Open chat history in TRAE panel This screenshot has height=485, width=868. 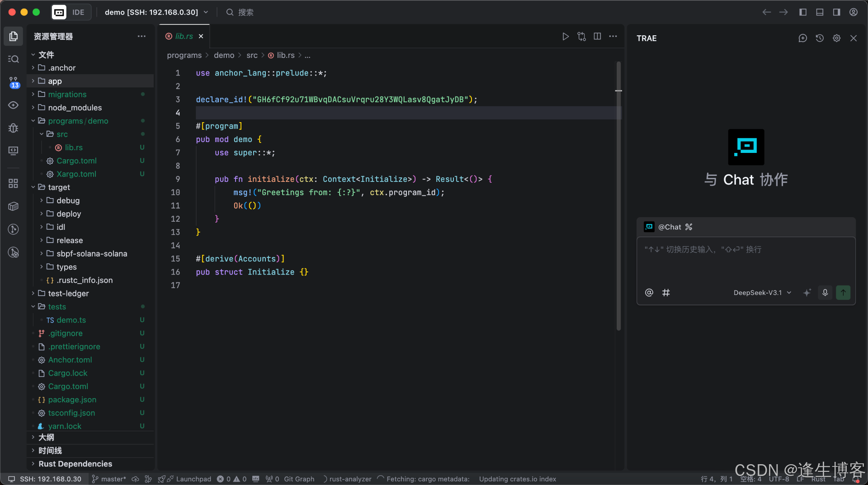click(x=820, y=38)
